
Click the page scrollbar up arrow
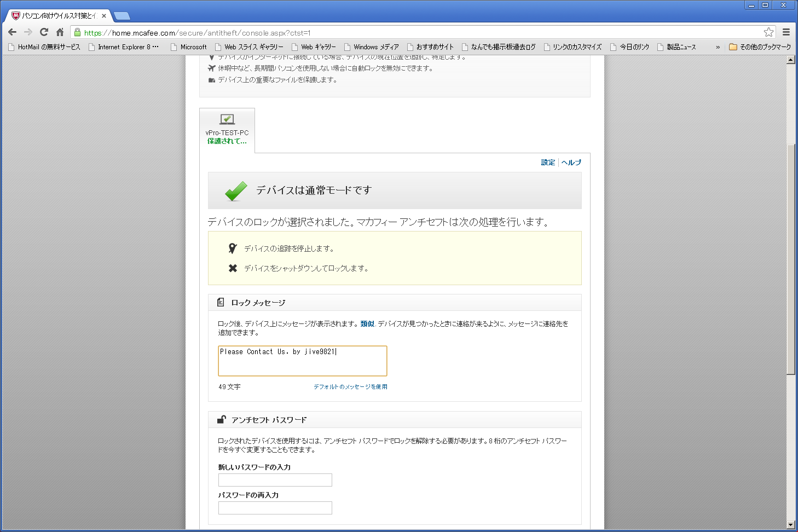point(791,60)
